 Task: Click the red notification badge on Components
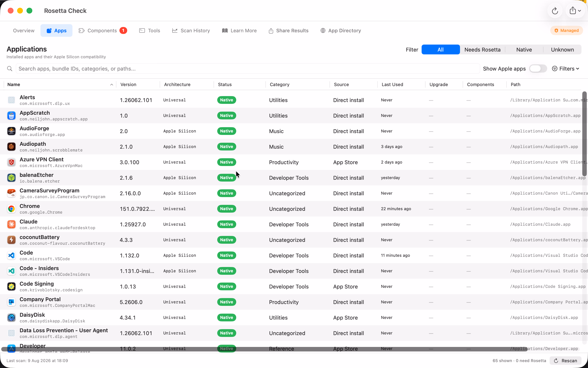click(123, 30)
